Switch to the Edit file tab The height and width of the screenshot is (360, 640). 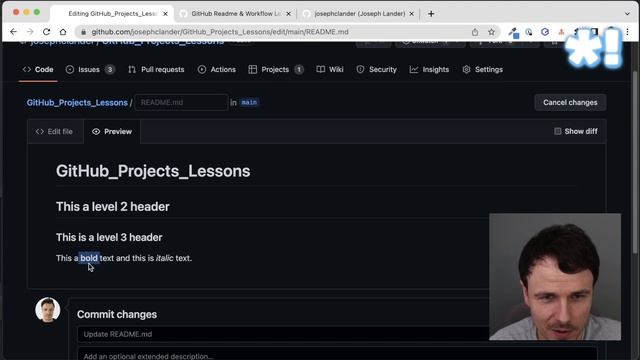(x=54, y=131)
